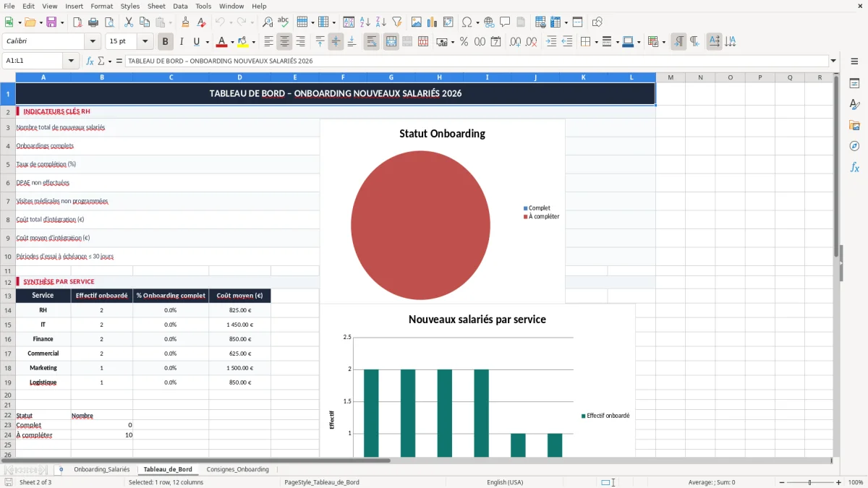Click the Copy icon
The height and width of the screenshot is (488, 868).
(145, 22)
